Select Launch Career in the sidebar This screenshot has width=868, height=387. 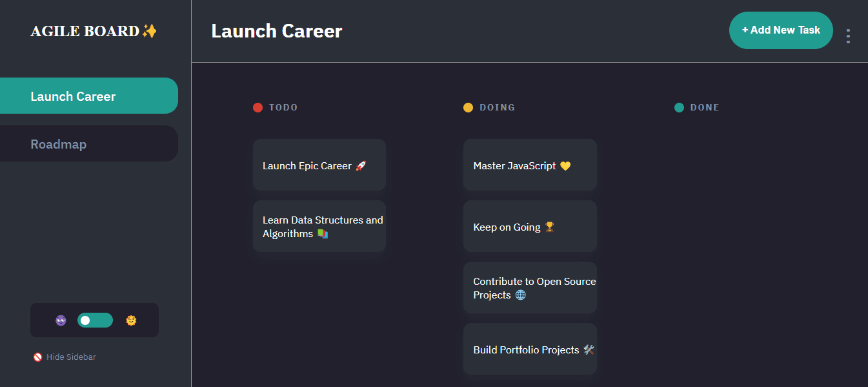(x=73, y=95)
